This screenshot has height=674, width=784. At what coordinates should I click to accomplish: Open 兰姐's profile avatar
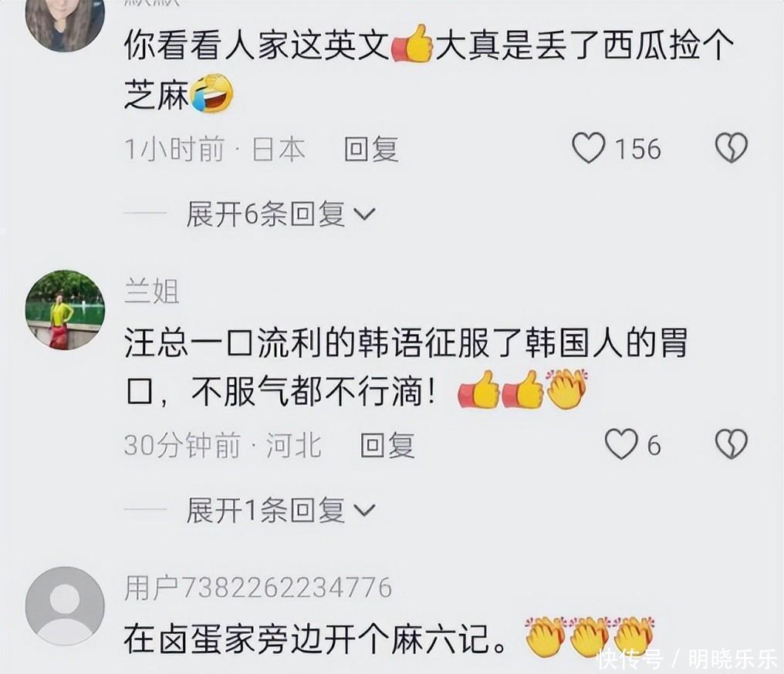(65, 310)
